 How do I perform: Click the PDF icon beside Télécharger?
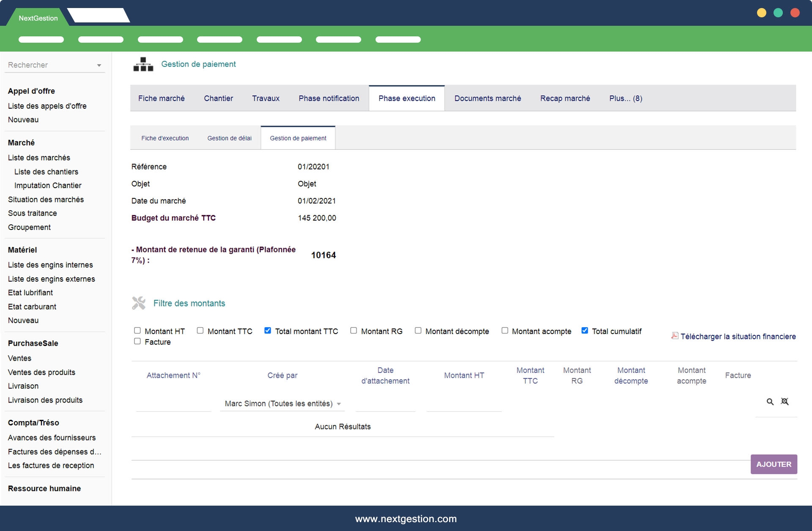click(675, 336)
